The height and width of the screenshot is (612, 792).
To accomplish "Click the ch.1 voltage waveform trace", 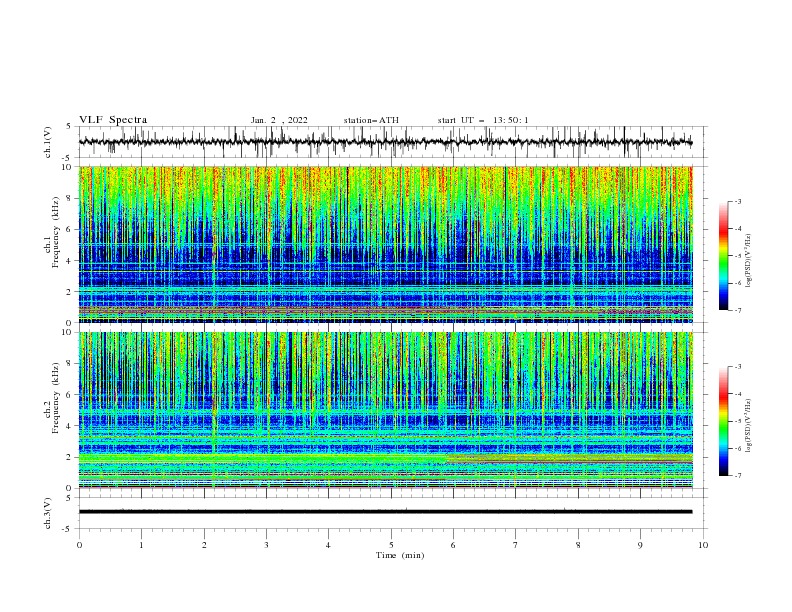I will [385, 142].
